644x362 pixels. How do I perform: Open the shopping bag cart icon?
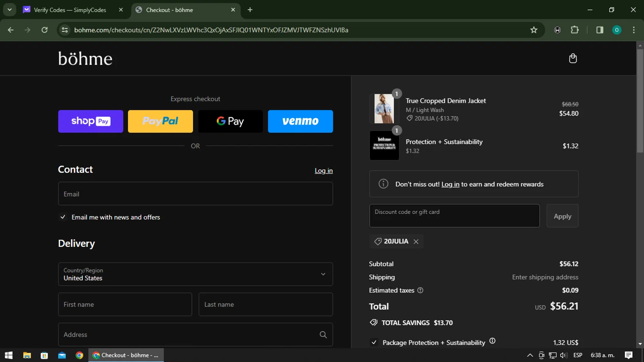point(573,58)
